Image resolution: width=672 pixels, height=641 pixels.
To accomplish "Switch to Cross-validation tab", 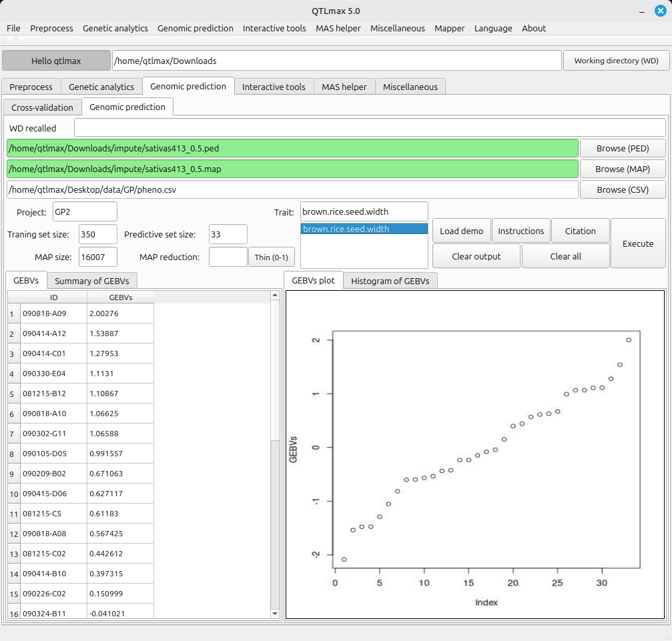I will click(x=42, y=107).
